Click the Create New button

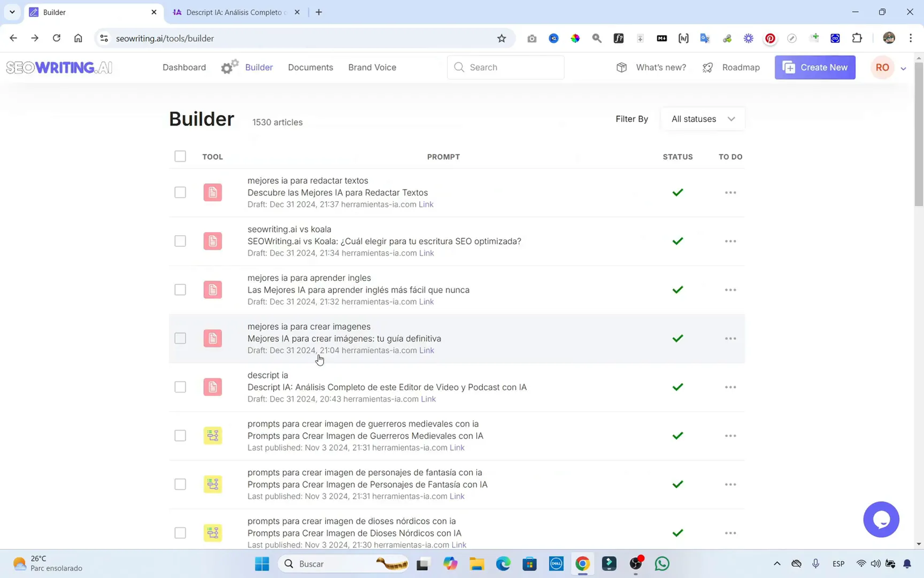click(815, 67)
